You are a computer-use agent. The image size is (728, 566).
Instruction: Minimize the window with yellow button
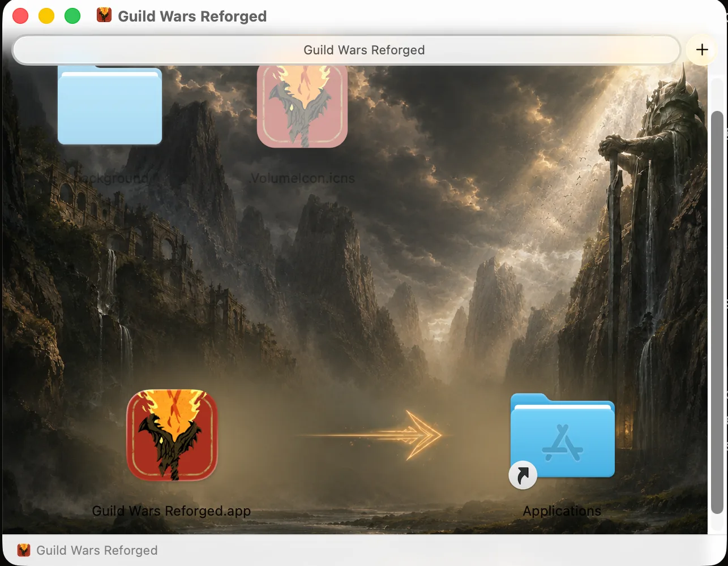tap(46, 16)
